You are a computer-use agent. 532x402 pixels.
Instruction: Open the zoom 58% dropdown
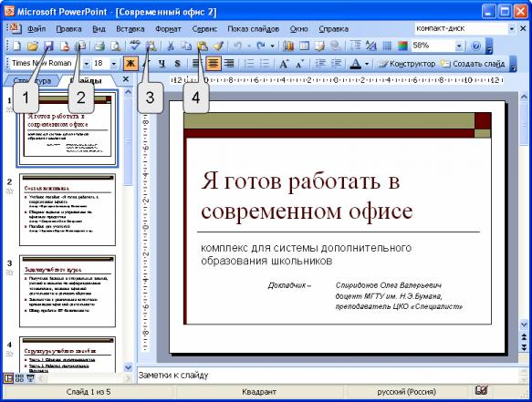tap(459, 46)
